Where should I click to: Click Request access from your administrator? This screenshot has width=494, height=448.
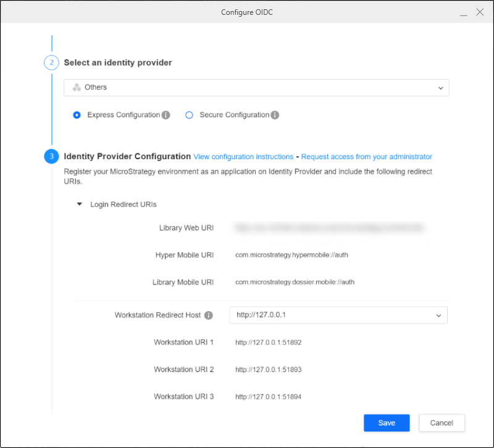366,156
